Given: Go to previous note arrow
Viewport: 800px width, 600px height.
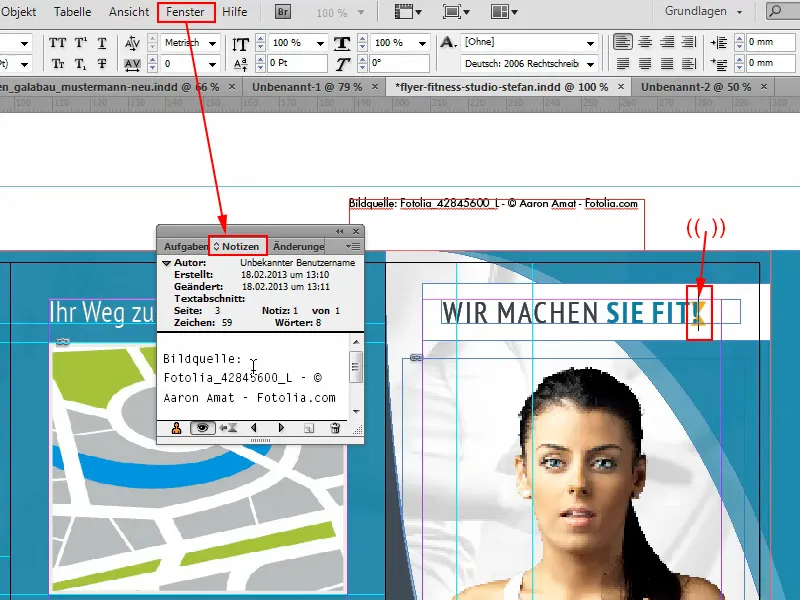Looking at the screenshot, I should [254, 428].
